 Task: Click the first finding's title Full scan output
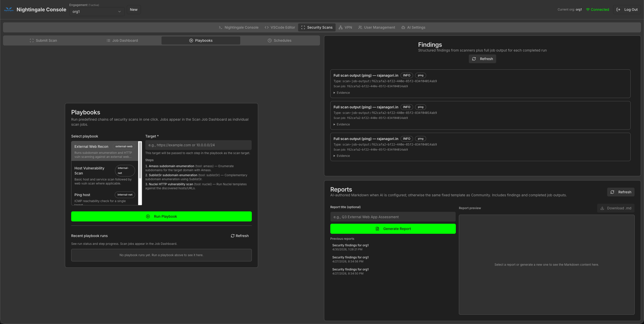(x=366, y=75)
